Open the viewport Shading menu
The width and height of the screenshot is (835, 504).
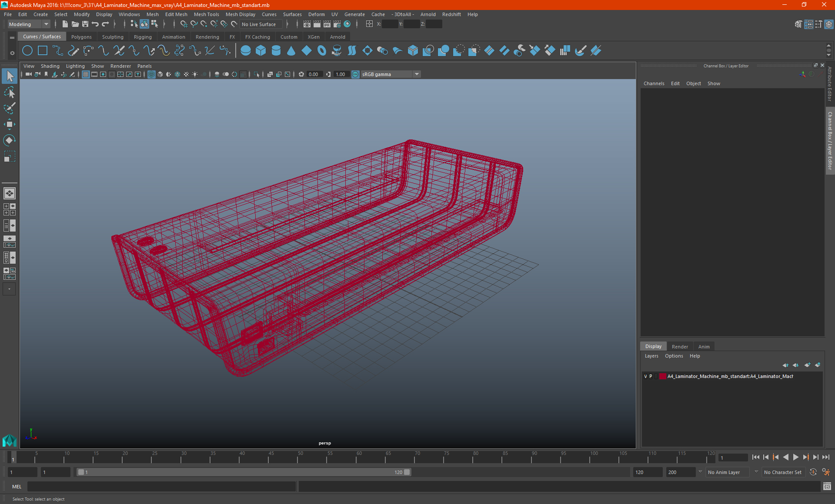click(x=50, y=66)
